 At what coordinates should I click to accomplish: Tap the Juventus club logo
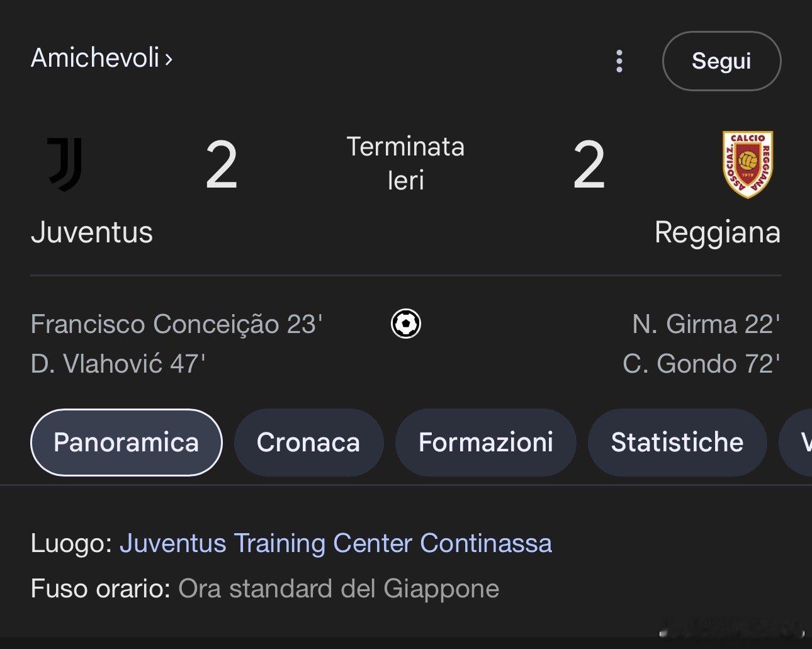point(65,164)
